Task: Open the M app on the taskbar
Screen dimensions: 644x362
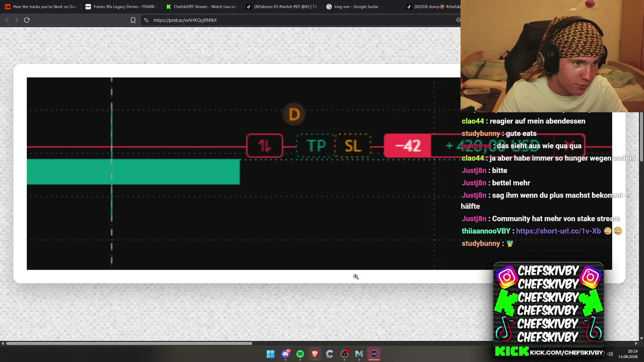Action: click(359, 354)
